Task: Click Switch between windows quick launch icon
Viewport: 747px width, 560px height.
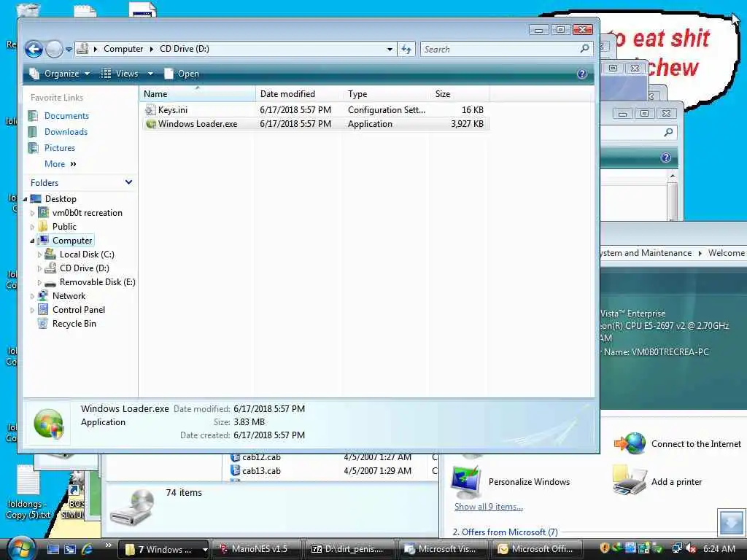Action: coord(70,549)
